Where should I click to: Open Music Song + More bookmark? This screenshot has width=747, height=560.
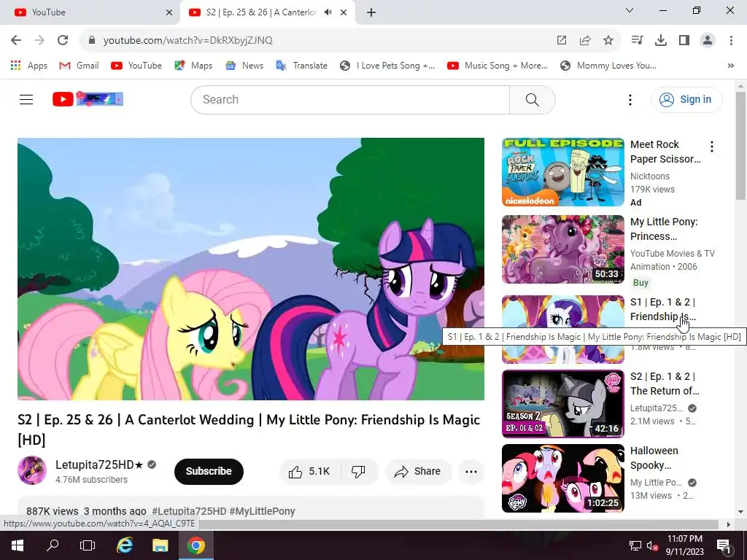tap(498, 66)
